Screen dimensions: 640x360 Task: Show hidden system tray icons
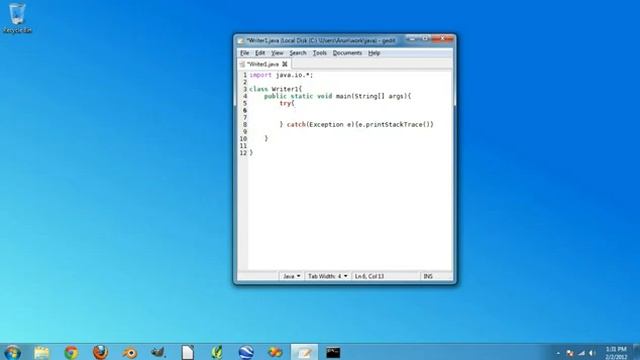558,353
